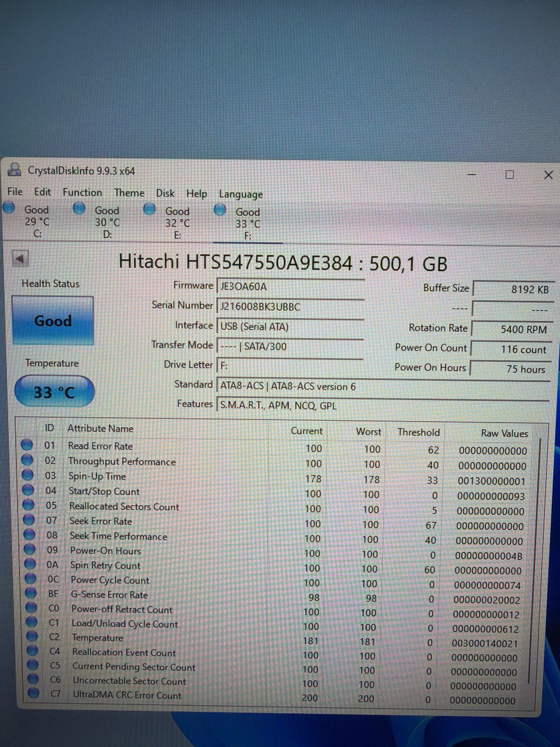Open the Language menu

click(x=241, y=194)
